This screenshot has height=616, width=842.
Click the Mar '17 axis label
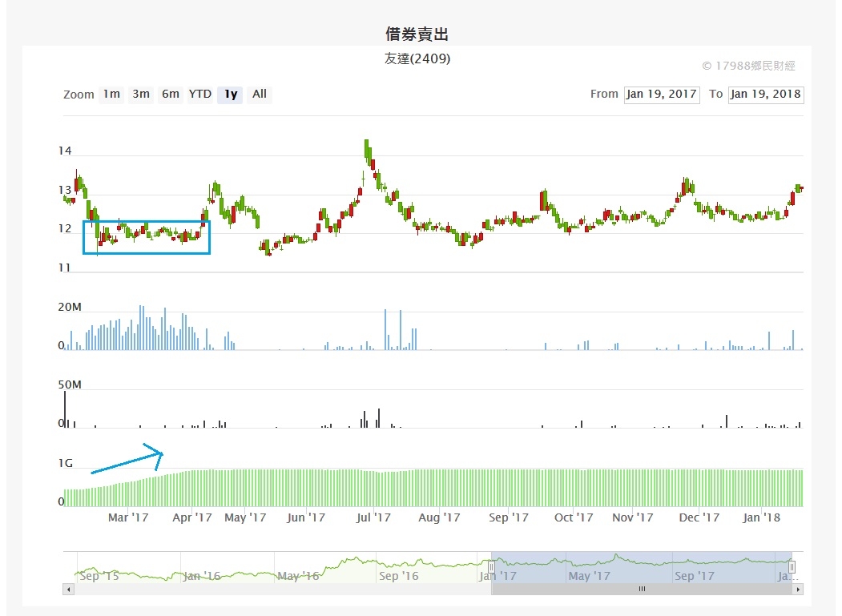tap(128, 517)
